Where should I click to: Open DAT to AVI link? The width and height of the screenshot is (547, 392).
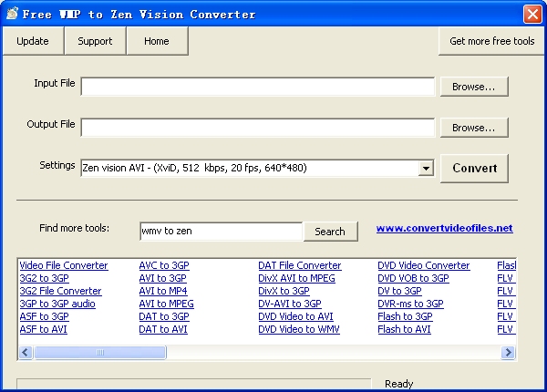click(x=163, y=329)
